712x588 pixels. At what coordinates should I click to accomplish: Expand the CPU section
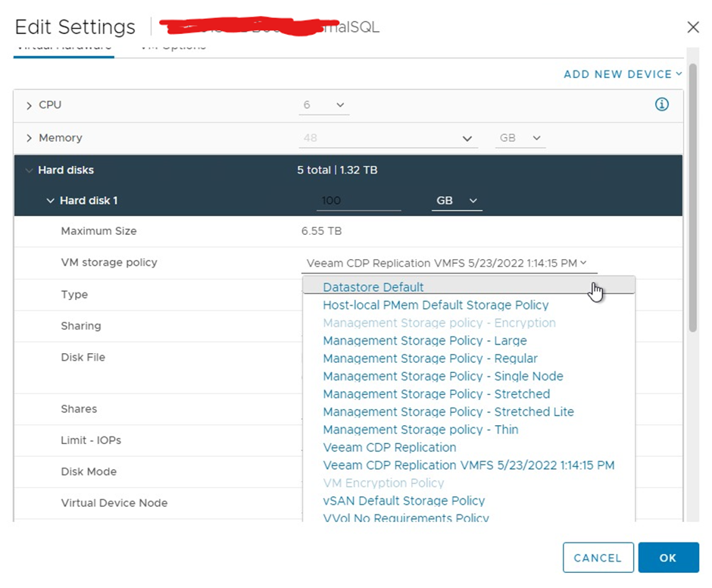coord(30,105)
